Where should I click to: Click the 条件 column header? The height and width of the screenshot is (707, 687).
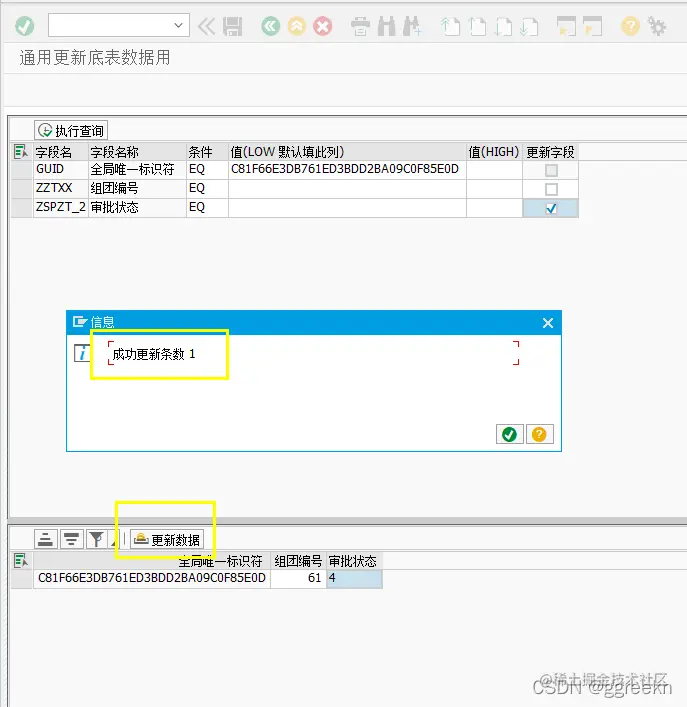point(207,152)
